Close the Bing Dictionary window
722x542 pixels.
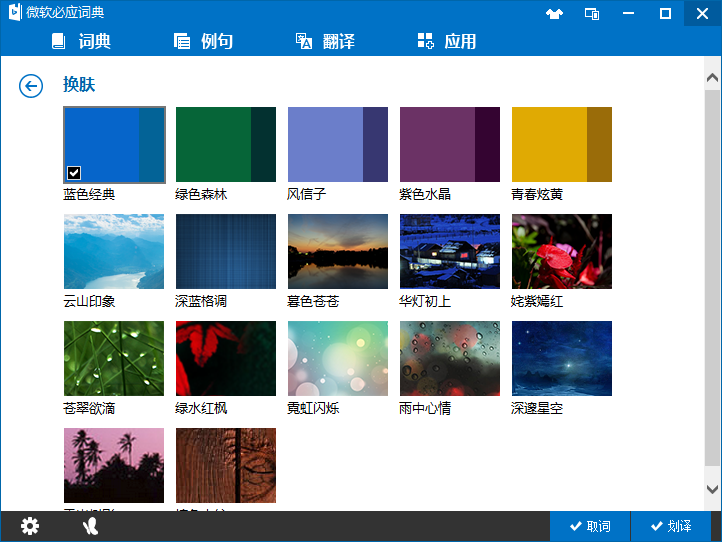(702, 13)
